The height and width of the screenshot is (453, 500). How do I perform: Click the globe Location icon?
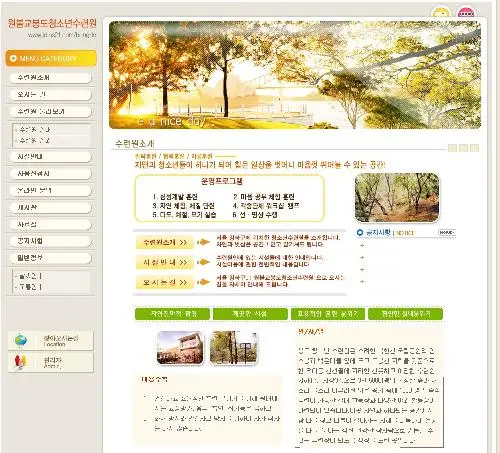coord(21,340)
